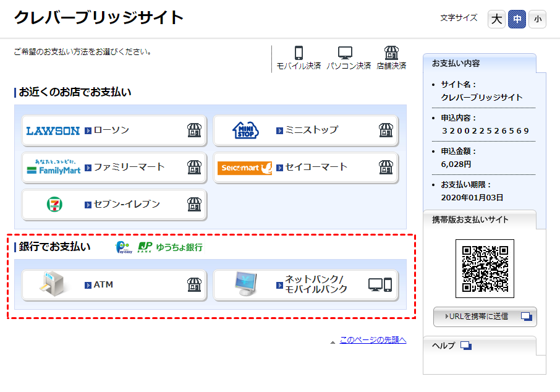Choose セブン-イレブン payment option
Image resolution: width=560 pixels, height=392 pixels.
114,205
